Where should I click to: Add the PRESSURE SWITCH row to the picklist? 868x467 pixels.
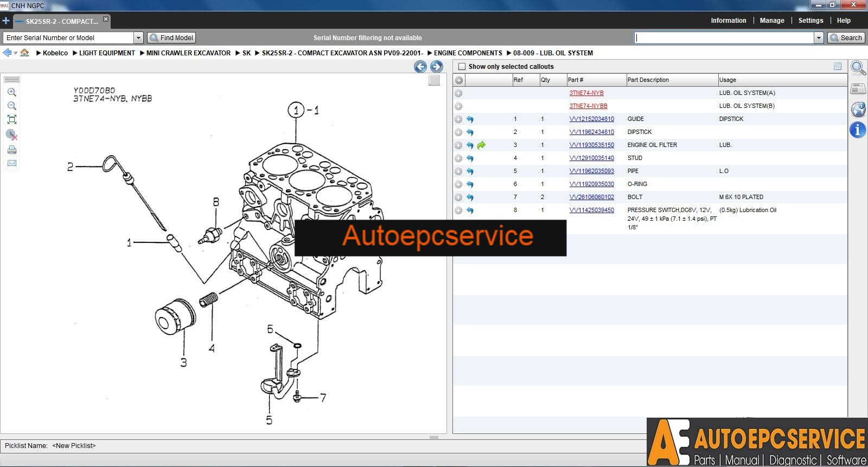458,210
